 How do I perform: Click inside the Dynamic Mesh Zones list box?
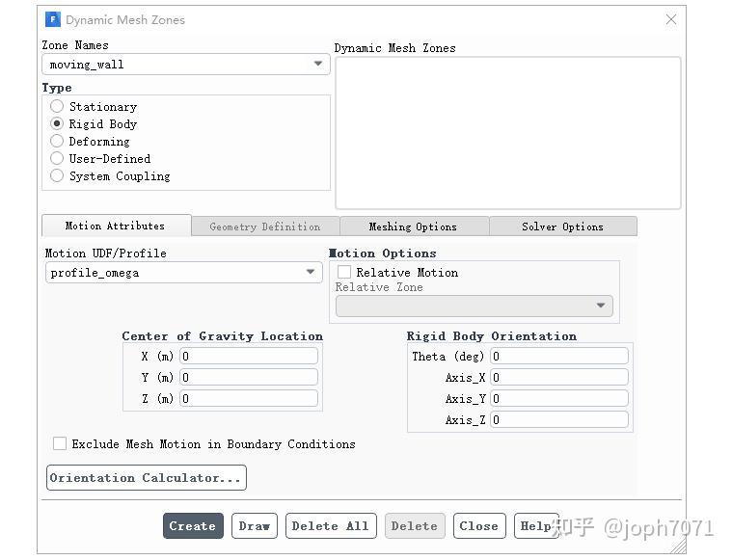pos(508,133)
